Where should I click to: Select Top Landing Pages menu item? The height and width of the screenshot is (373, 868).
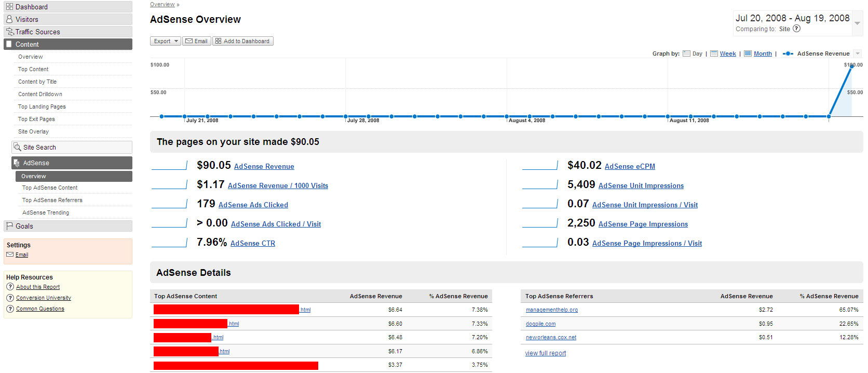click(42, 106)
